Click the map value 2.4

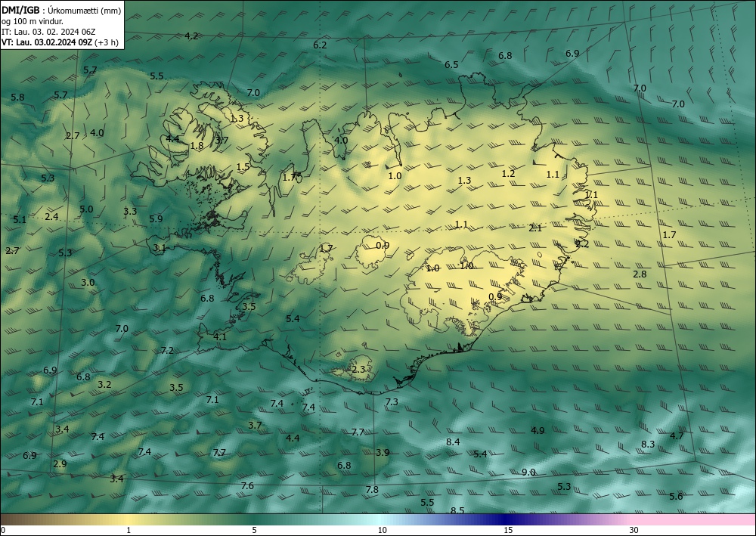click(51, 216)
